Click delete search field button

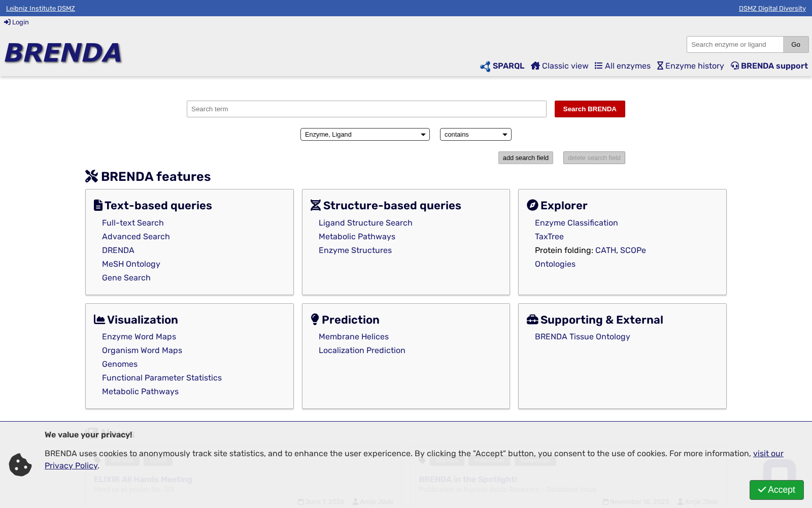pos(594,158)
